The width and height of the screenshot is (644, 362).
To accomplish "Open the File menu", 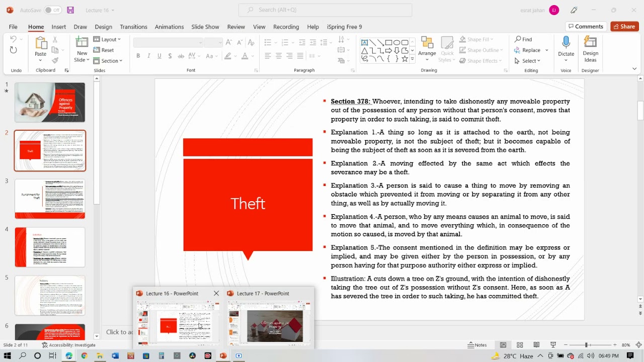I will coord(13,27).
